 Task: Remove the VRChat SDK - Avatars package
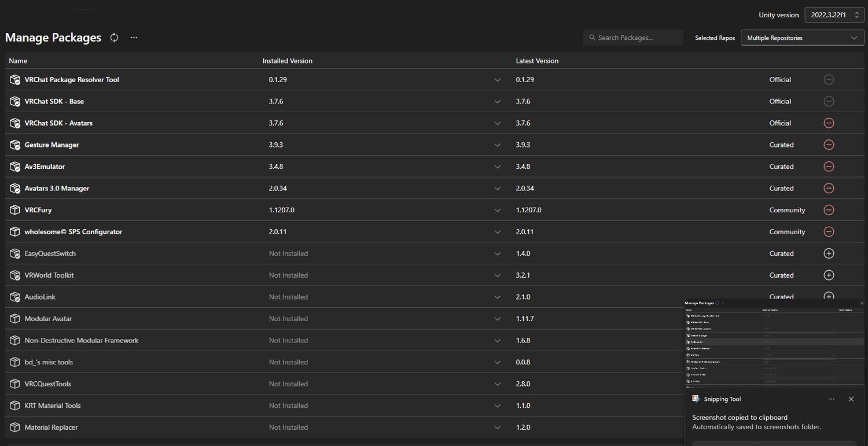pos(829,123)
